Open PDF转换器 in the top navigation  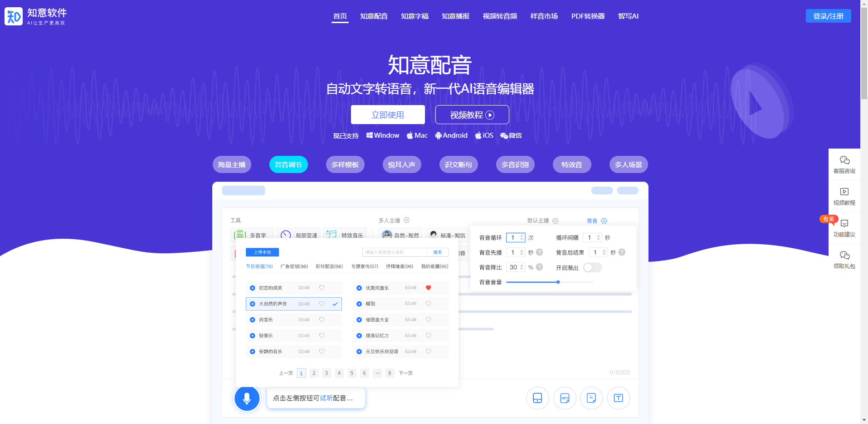[588, 16]
